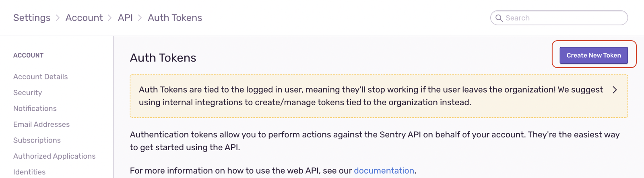Select Notifications in sidebar
644x178 pixels.
pos(35,108)
